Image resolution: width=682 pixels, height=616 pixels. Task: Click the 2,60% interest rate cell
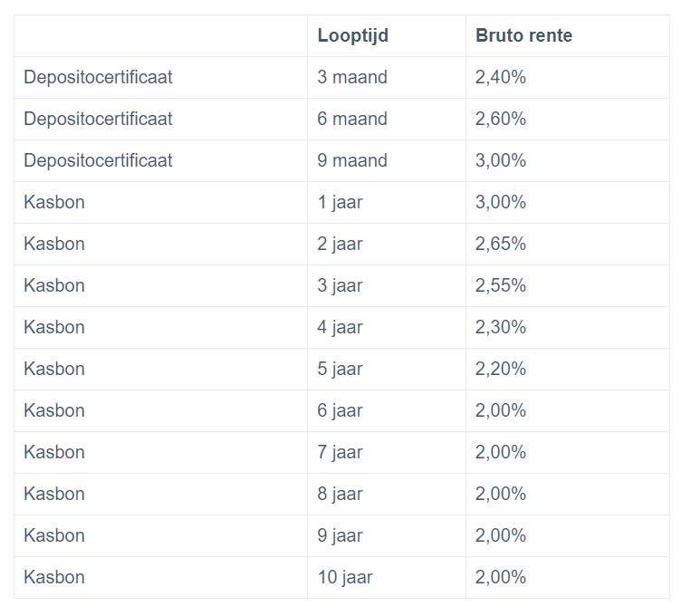tap(500, 120)
